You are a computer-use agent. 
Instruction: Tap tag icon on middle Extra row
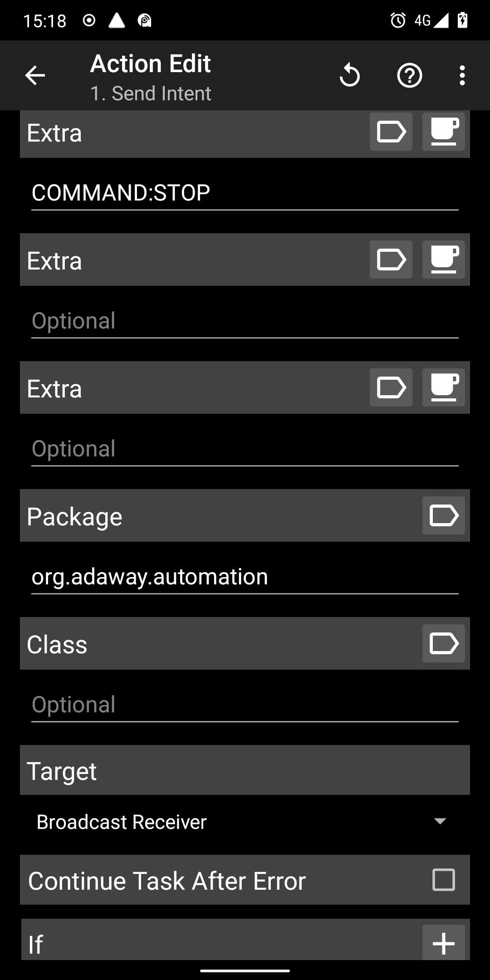(391, 260)
